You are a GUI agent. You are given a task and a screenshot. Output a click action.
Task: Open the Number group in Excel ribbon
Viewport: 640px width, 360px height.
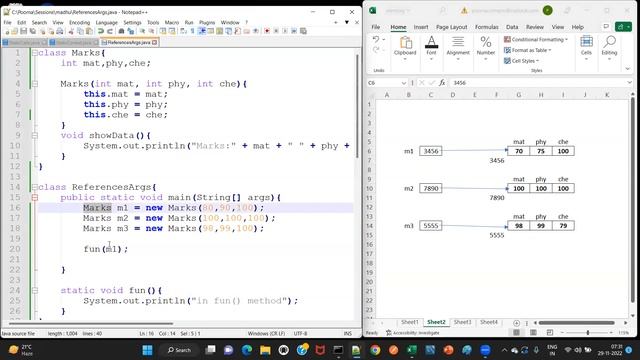(x=486, y=49)
